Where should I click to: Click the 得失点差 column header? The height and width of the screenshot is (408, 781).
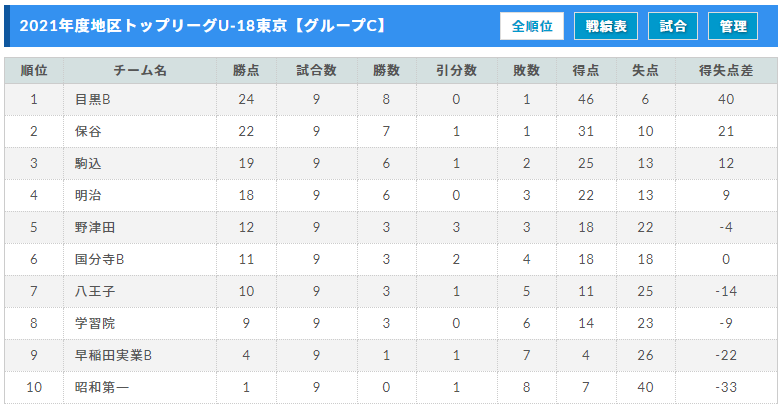tap(726, 70)
